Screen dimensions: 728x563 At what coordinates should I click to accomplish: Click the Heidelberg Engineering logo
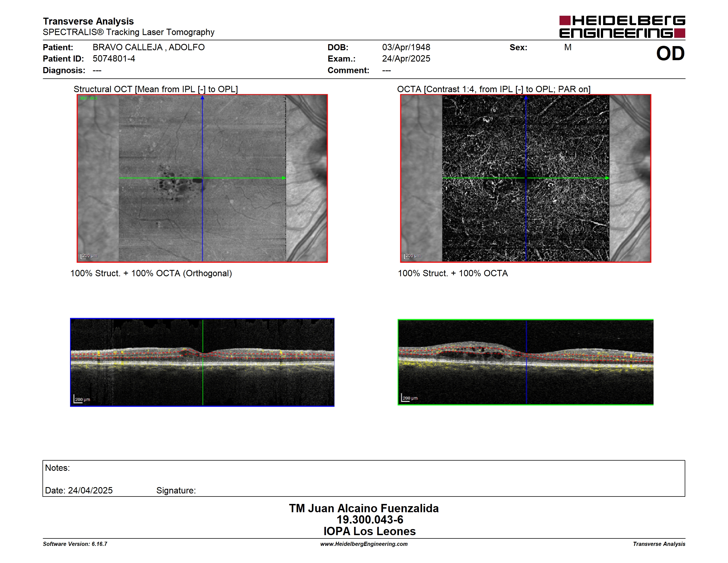(622, 27)
